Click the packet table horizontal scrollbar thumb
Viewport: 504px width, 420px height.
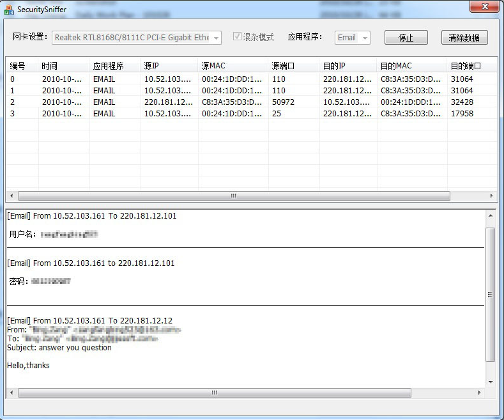233,196
